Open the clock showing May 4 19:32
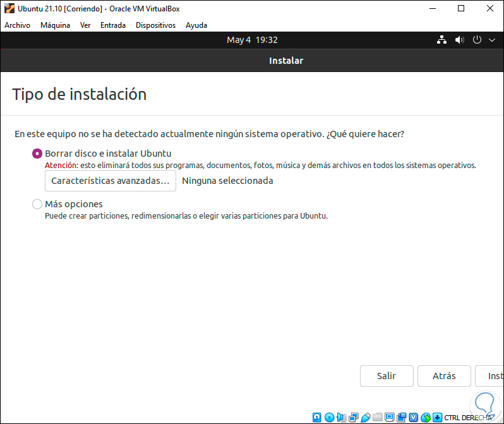The image size is (504, 424). [253, 40]
